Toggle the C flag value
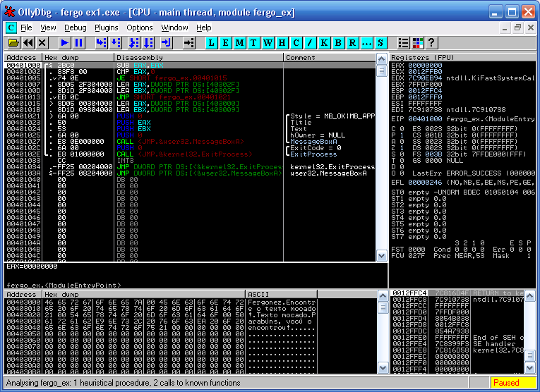Screen dimensions: 540x392 (402, 128)
